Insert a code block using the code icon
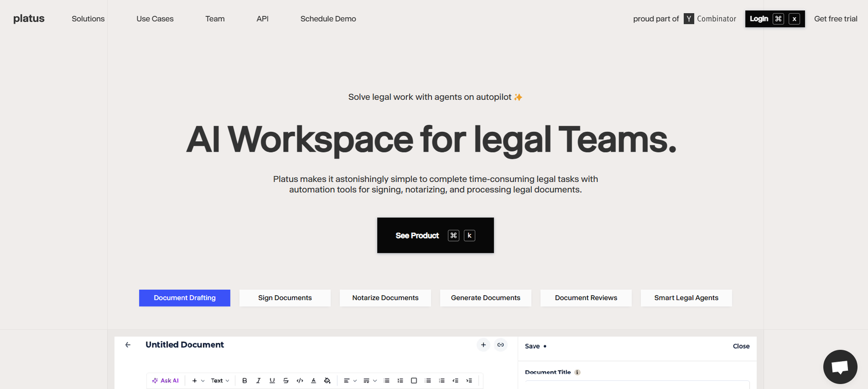The image size is (868, 389). click(x=300, y=381)
